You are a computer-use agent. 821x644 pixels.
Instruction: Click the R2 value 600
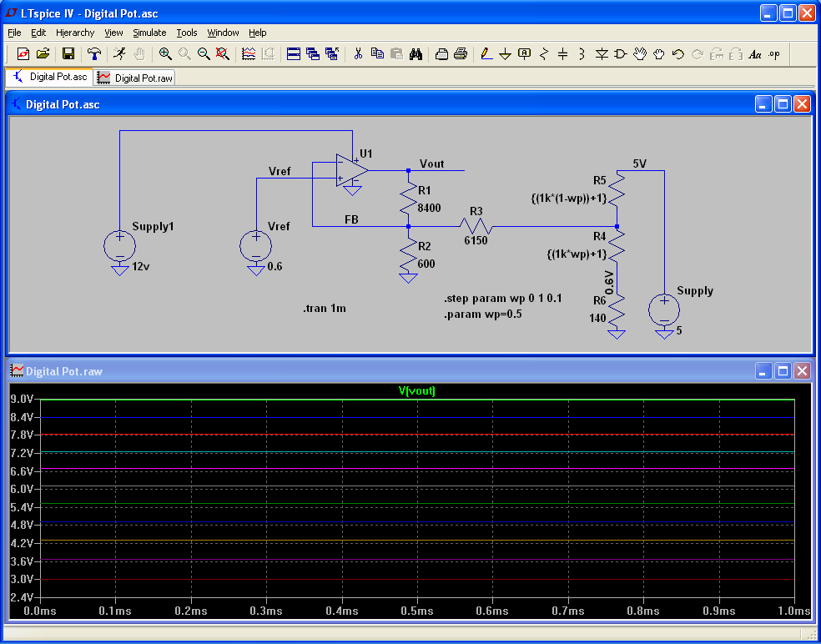pos(426,264)
